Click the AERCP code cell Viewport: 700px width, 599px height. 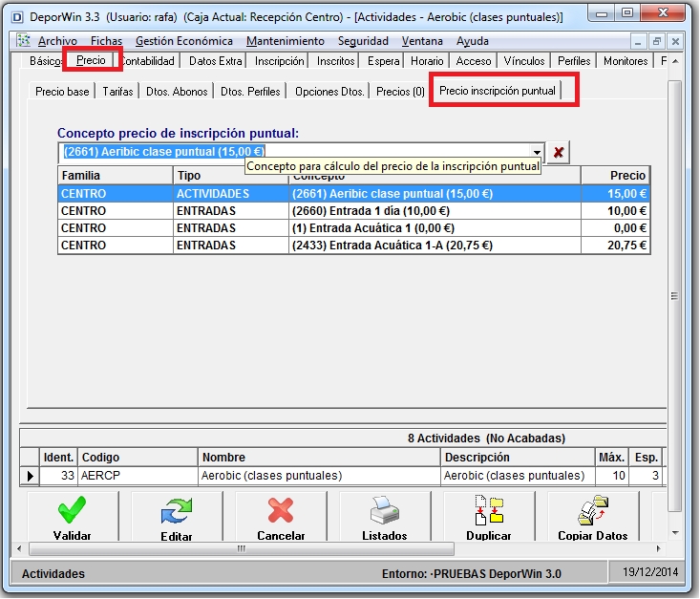[x=138, y=476]
